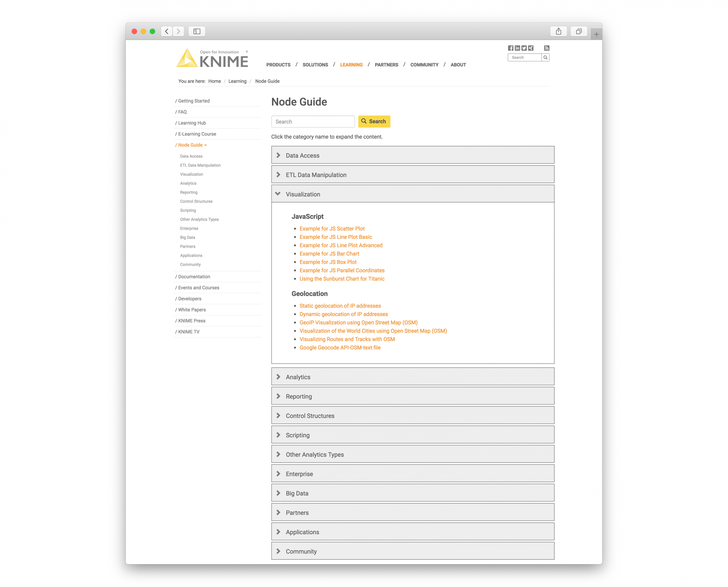Click the browser share icon
The height and width of the screenshot is (587, 728).
[559, 31]
